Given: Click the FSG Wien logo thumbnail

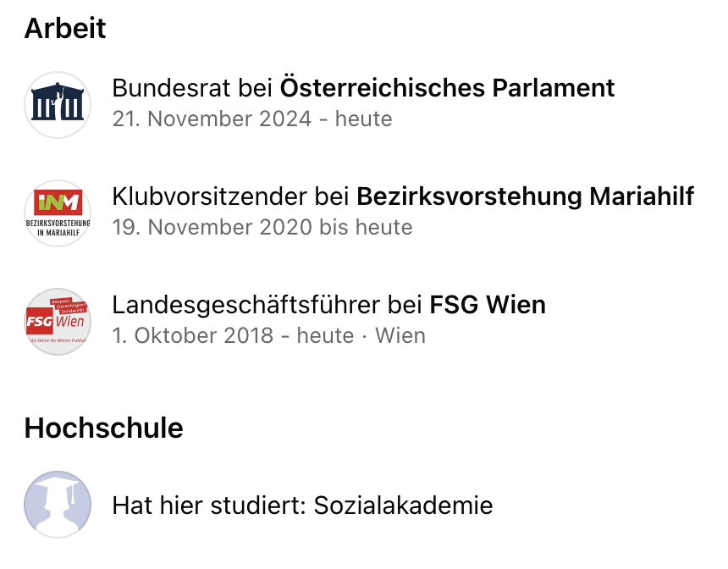Looking at the screenshot, I should pyautogui.click(x=58, y=322).
